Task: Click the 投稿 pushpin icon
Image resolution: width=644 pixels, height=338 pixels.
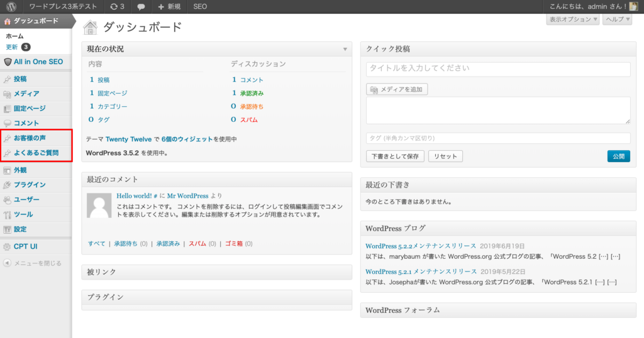Action: pyautogui.click(x=7, y=79)
